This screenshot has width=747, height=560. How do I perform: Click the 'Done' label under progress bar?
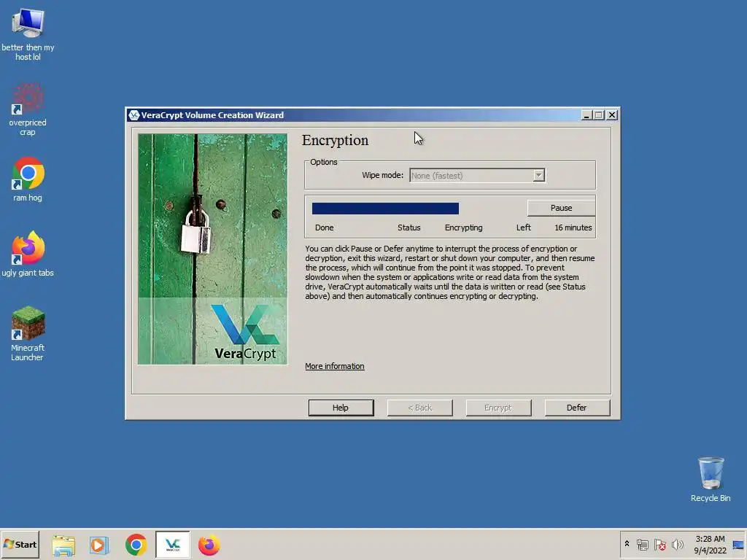click(324, 227)
